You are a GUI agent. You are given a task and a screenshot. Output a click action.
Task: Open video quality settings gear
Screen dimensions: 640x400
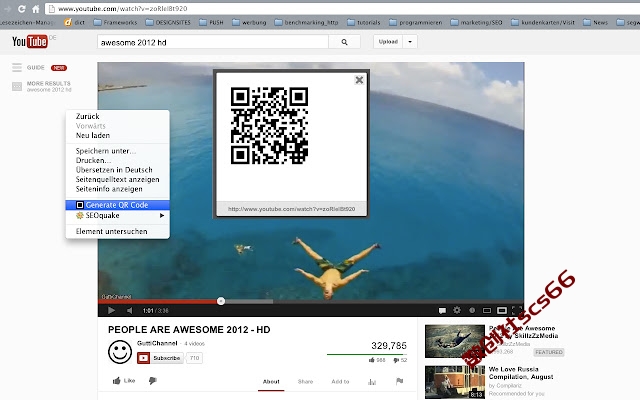457,310
